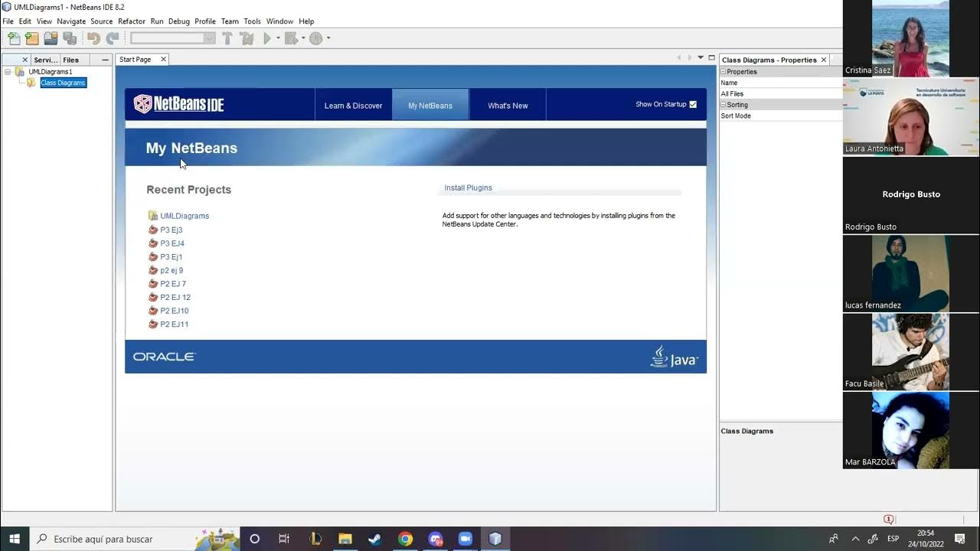The height and width of the screenshot is (551, 980).
Task: Click the Install Plugins link
Action: point(468,187)
